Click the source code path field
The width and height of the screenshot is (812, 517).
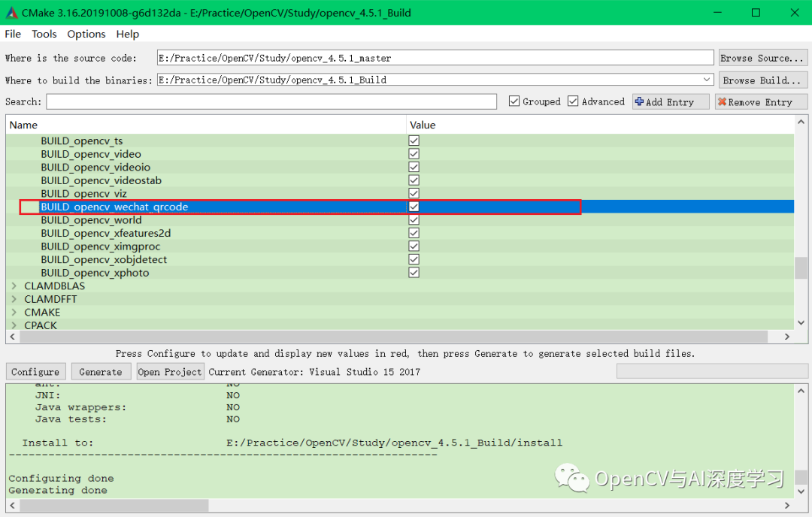435,58
